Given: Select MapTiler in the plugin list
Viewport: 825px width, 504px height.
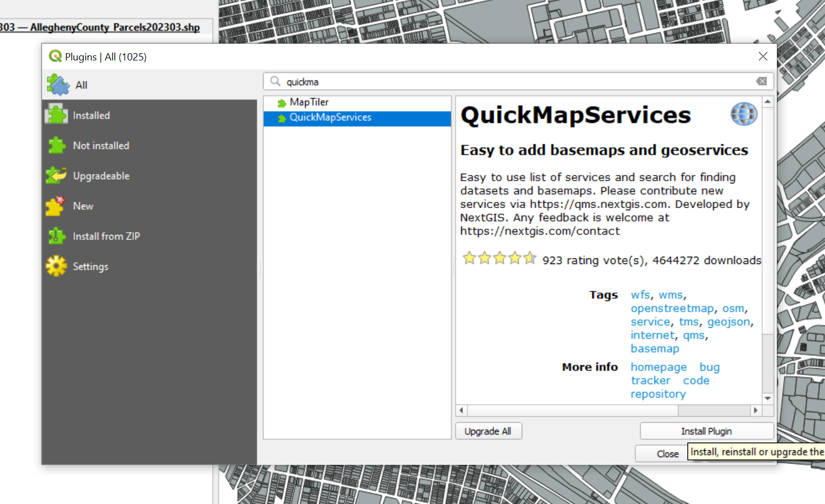Looking at the screenshot, I should 357,102.
